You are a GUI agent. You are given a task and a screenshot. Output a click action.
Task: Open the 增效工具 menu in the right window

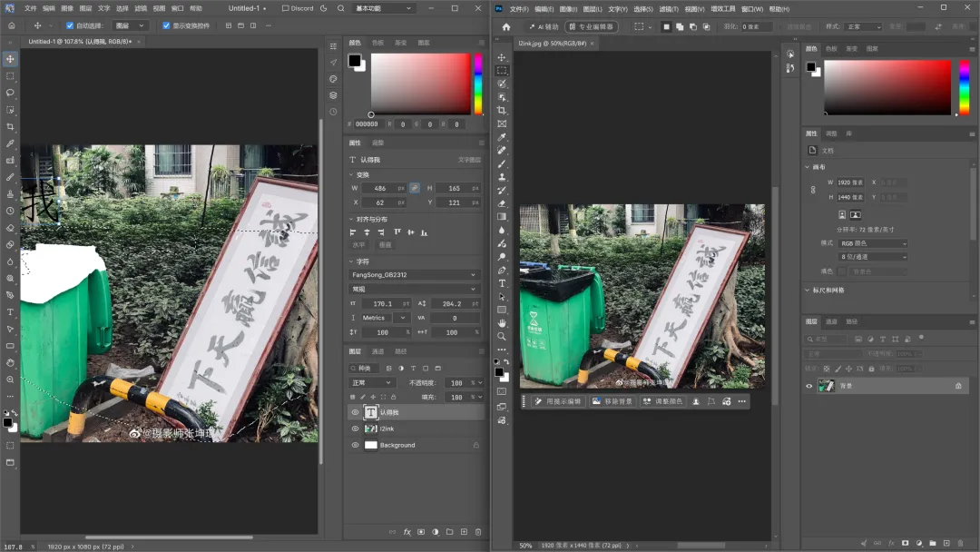(x=723, y=9)
